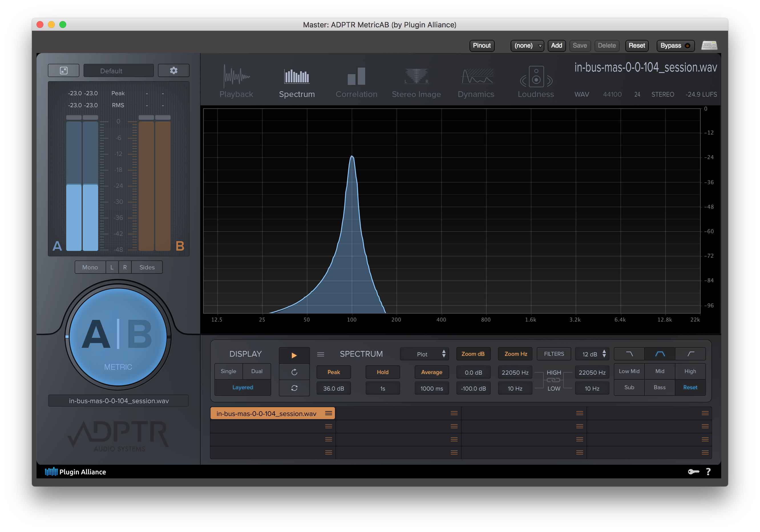Click the FILTERS button

tap(554, 354)
